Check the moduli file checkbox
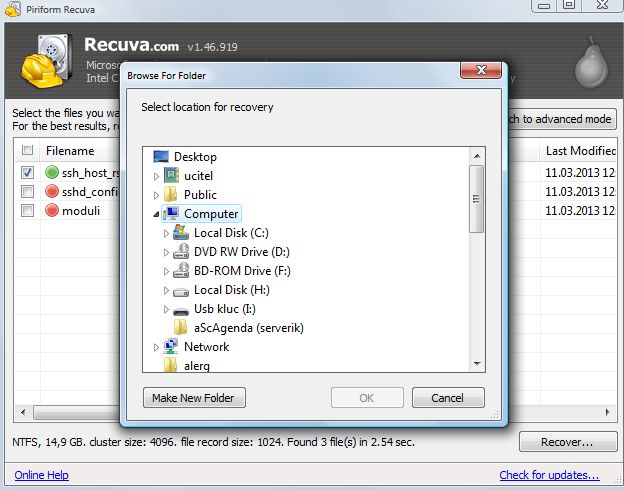Screen dimensions: 624x490 tap(27, 210)
